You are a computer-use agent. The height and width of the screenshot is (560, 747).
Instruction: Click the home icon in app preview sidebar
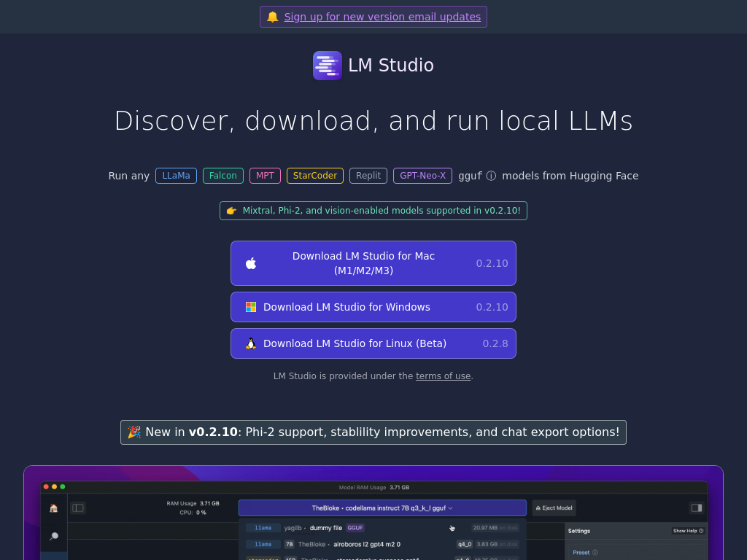coord(54,508)
